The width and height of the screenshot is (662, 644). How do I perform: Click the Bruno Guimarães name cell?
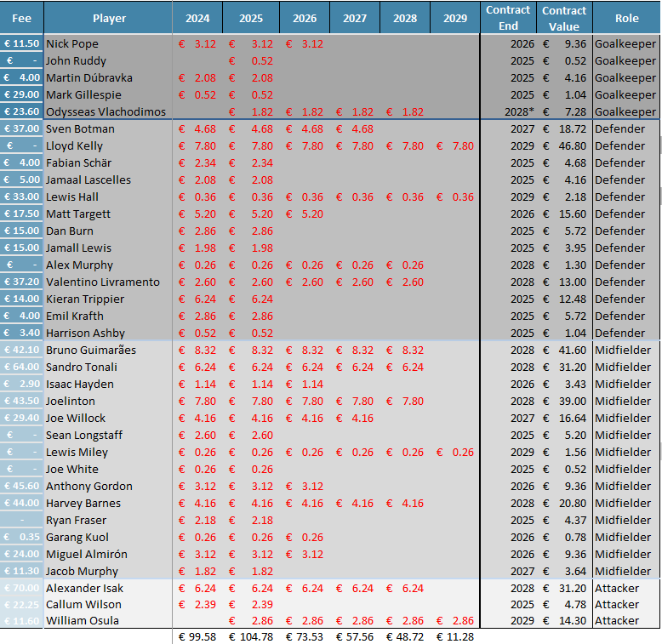click(108, 350)
